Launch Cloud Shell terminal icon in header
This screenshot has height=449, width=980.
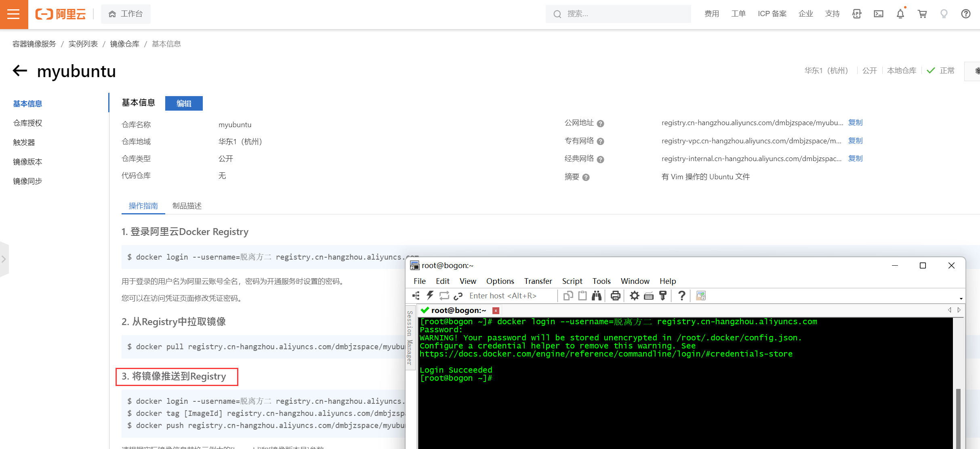click(878, 14)
